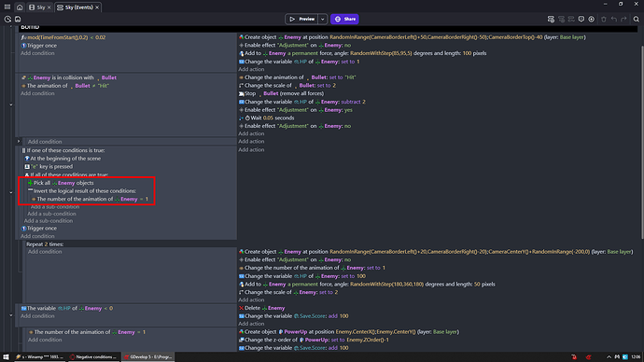The image size is (644, 362).
Task: Open the main hamburger menu
Action: click(7, 7)
